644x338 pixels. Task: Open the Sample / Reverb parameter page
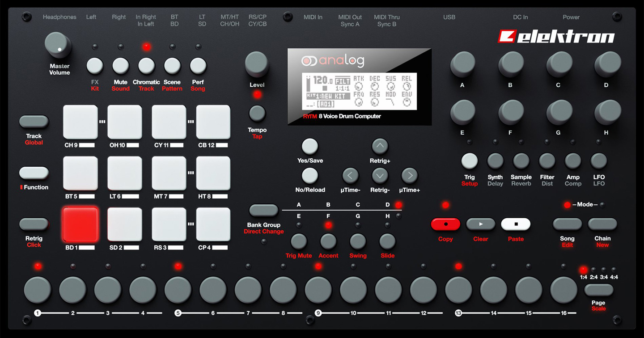click(521, 161)
